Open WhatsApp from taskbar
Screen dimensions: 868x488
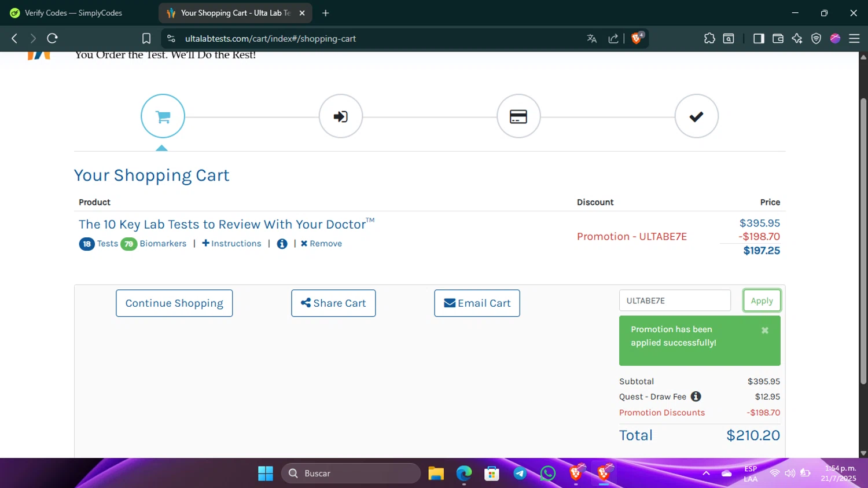click(547, 474)
